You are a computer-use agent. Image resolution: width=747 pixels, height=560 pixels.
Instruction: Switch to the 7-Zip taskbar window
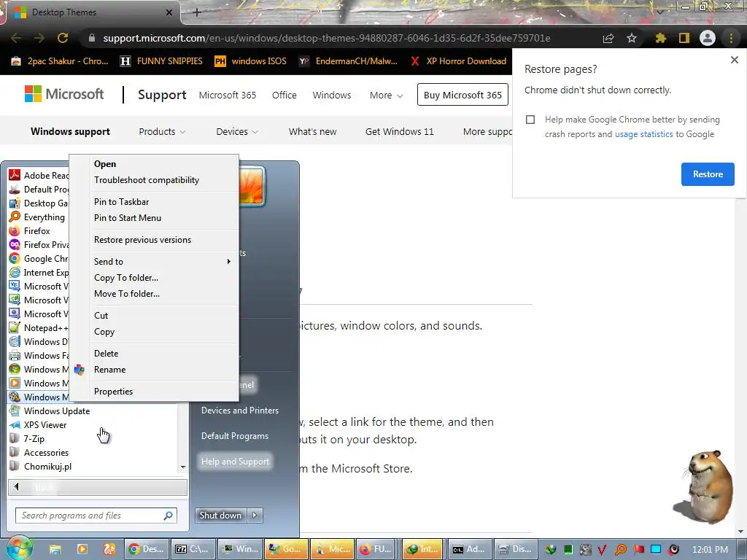(192, 549)
